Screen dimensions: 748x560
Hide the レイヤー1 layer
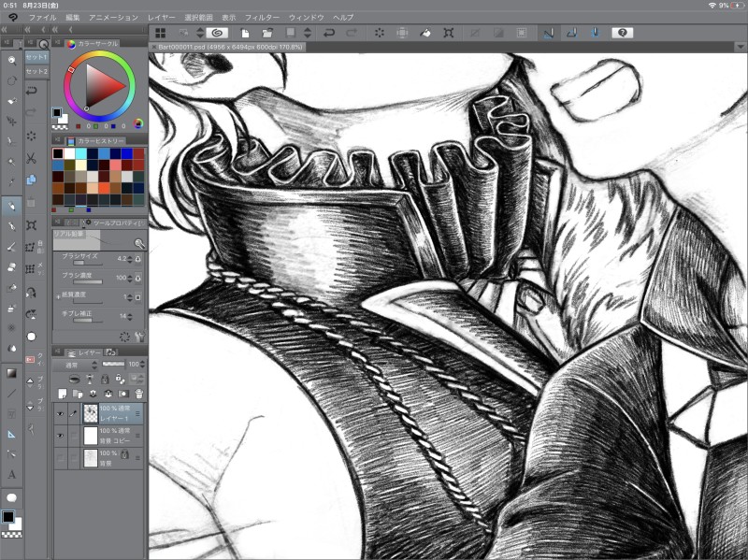point(60,413)
